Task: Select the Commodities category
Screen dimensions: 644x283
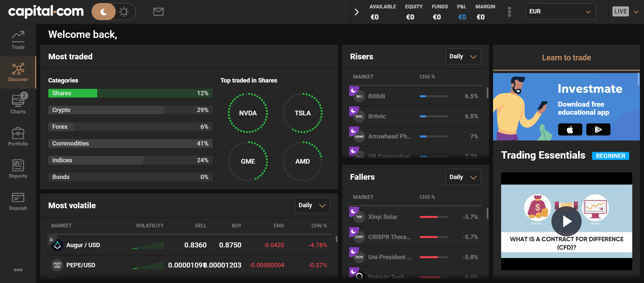Action: point(130,144)
